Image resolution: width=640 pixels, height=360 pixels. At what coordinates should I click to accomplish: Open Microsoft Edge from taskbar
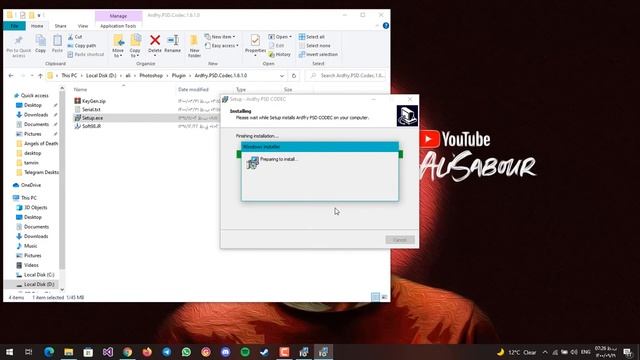pyautogui.click(x=49, y=352)
